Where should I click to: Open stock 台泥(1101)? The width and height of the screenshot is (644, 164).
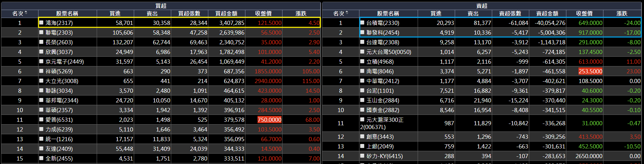pyautogui.click(x=380, y=91)
